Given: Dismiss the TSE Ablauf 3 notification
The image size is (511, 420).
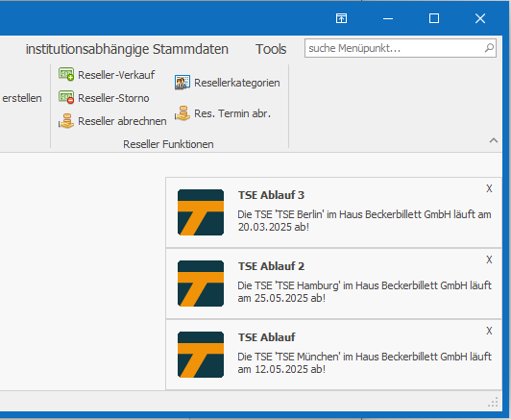Looking at the screenshot, I should (x=489, y=188).
